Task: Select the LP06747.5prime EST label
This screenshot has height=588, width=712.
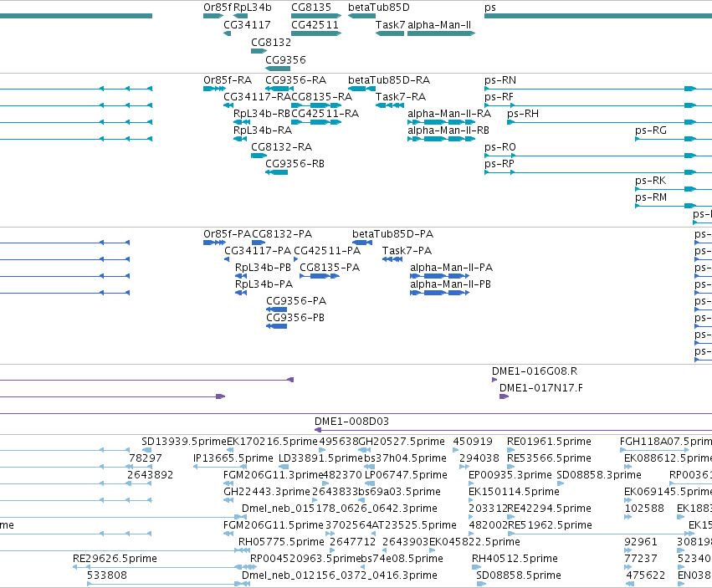Action: (x=406, y=475)
